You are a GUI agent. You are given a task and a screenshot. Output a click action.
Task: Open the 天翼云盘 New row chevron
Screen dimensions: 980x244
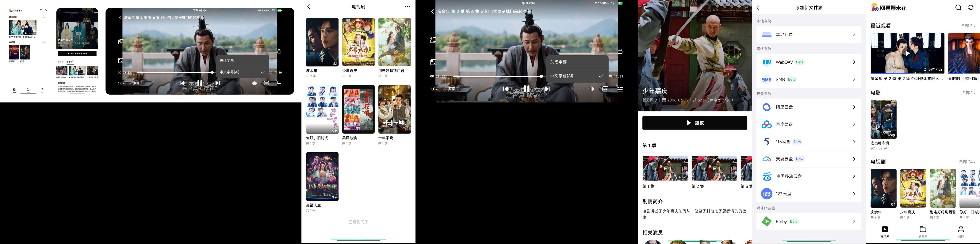coord(854,159)
